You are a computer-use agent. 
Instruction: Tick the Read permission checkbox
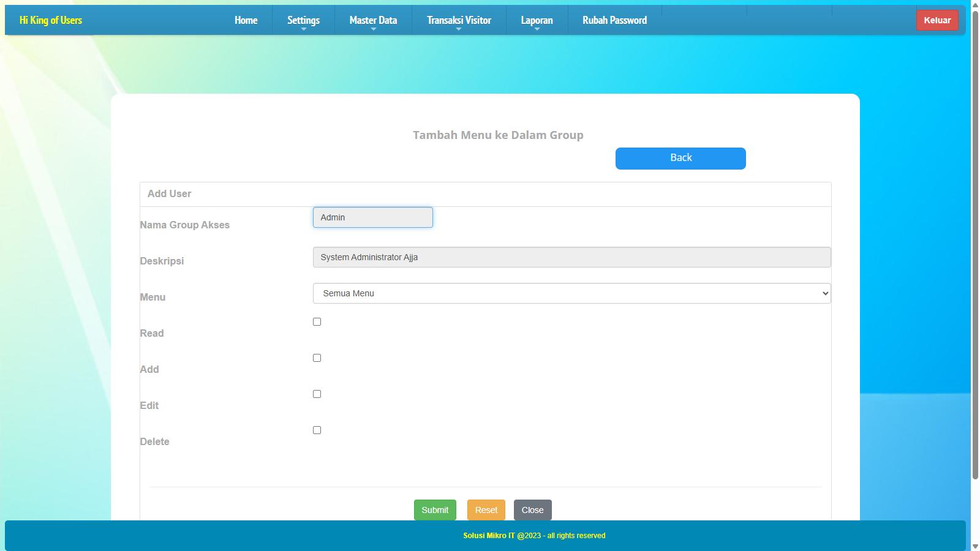pyautogui.click(x=317, y=322)
